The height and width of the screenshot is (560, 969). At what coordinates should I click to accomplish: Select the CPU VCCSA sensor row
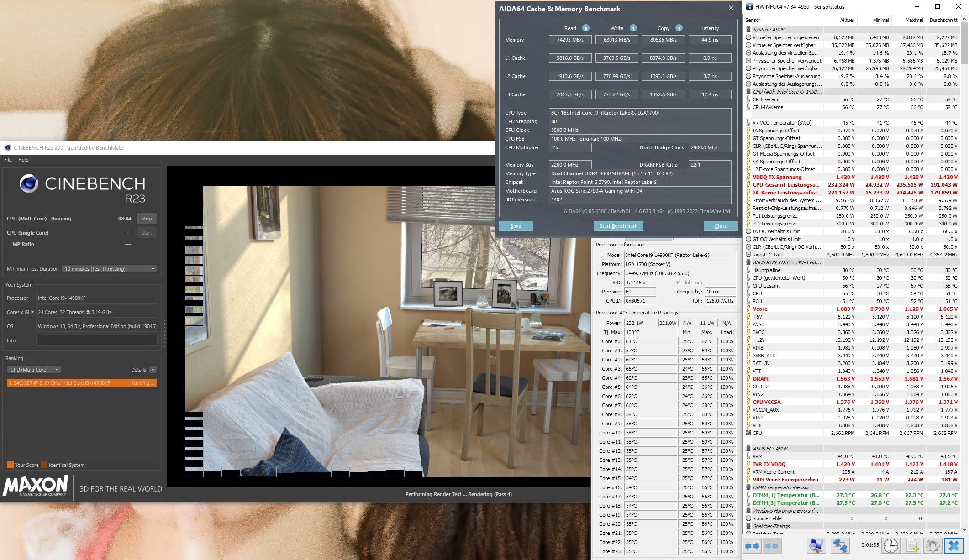click(x=852, y=402)
